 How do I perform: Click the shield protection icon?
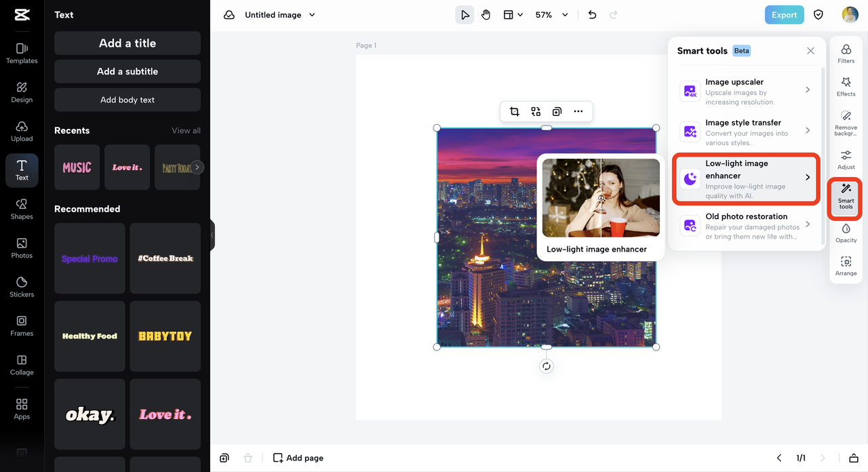[818, 15]
